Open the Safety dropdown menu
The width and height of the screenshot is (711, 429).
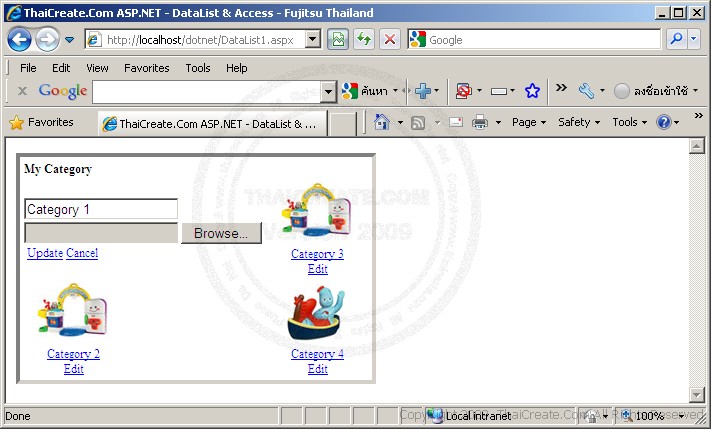pyautogui.click(x=579, y=122)
